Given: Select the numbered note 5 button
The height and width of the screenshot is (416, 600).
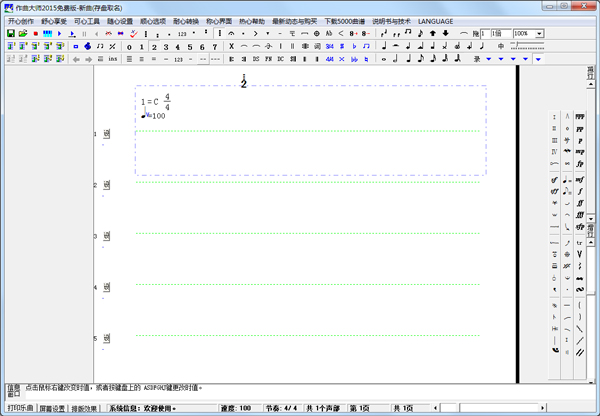Looking at the screenshot, I should pyautogui.click(x=191, y=46).
